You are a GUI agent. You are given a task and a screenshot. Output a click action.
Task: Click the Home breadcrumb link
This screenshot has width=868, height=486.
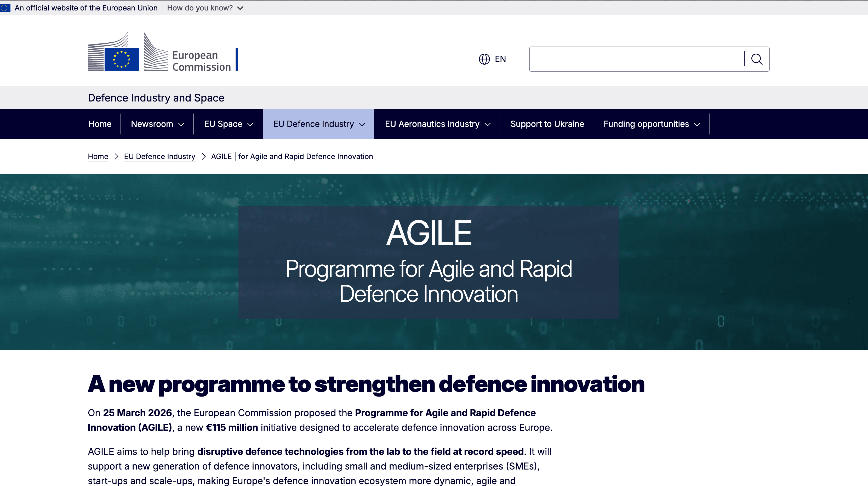tap(98, 156)
